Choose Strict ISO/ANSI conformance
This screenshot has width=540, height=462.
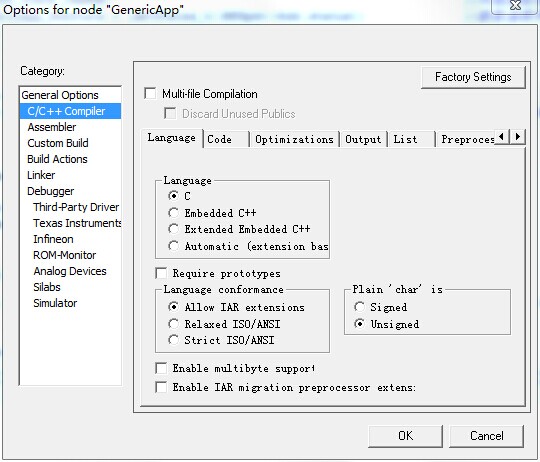click(x=173, y=340)
